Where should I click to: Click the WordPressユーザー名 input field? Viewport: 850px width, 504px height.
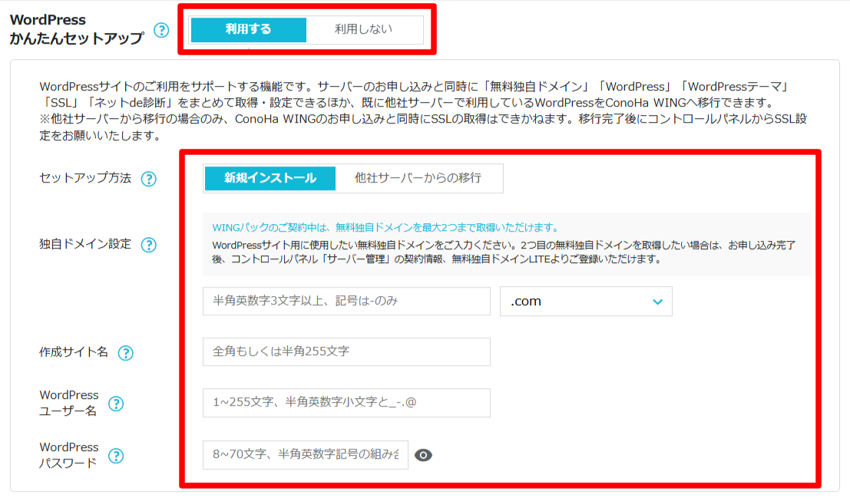[346, 402]
